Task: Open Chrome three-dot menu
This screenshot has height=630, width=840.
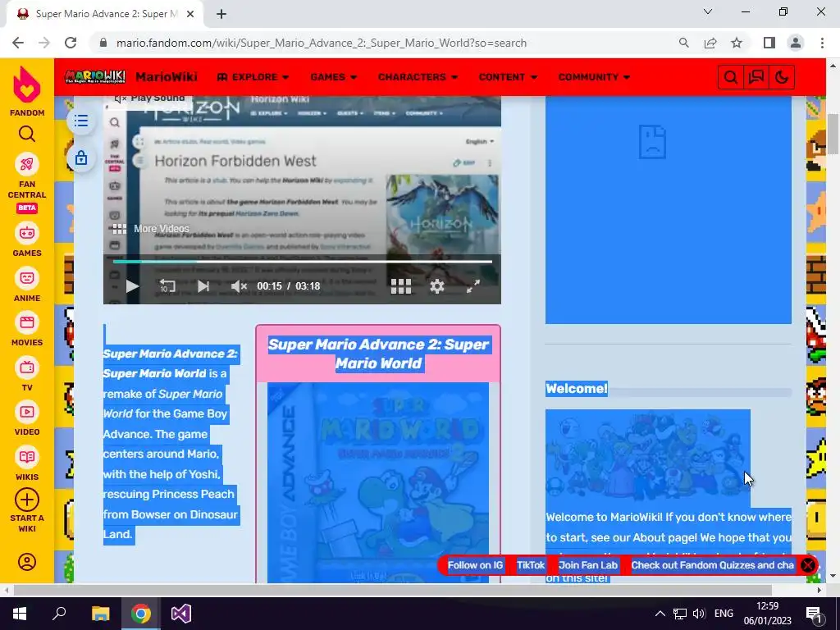Action: tap(822, 43)
